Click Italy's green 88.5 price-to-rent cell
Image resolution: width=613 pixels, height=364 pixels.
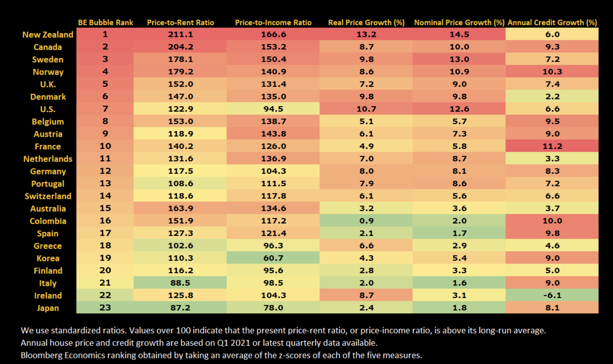(180, 283)
